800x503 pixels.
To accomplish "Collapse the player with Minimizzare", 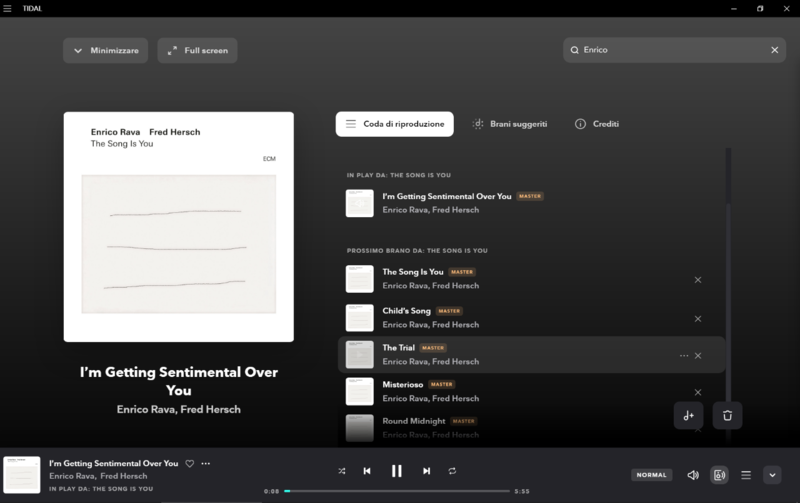I will [x=106, y=50].
